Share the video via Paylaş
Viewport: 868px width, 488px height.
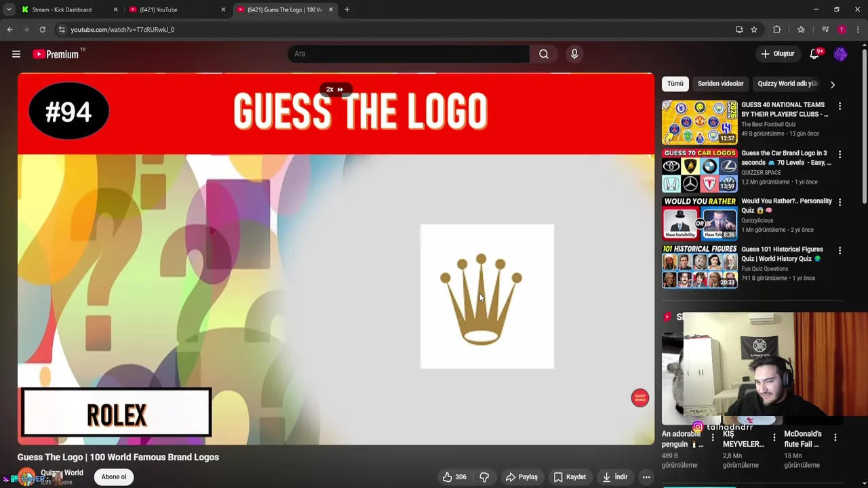[521, 476]
